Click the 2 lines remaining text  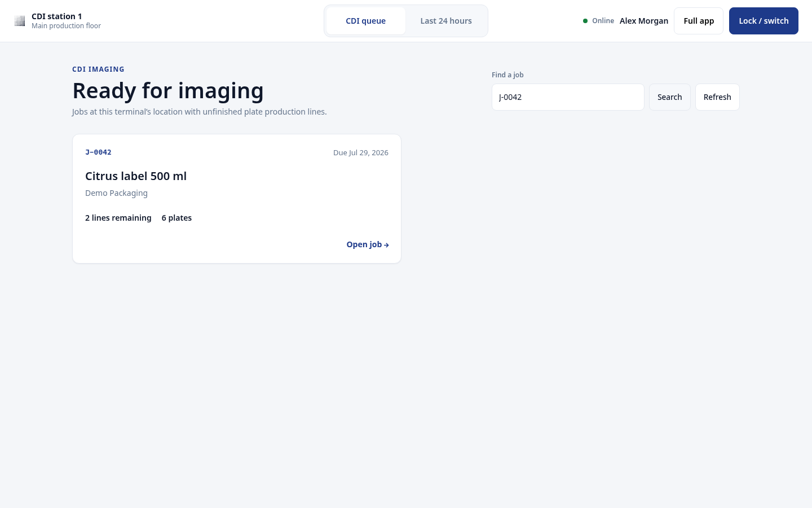tap(118, 218)
